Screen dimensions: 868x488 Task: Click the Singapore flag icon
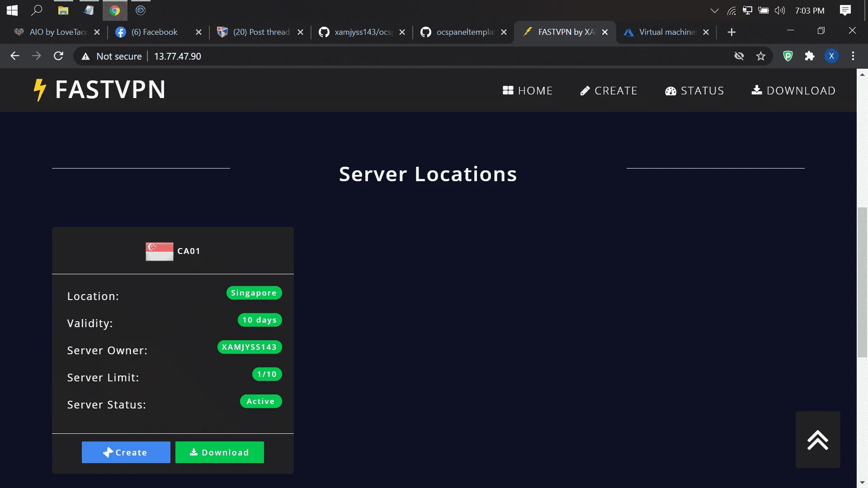[159, 251]
